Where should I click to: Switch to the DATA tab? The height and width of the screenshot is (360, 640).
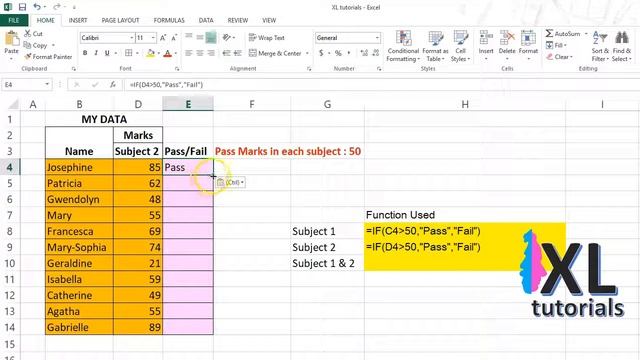(x=206, y=20)
